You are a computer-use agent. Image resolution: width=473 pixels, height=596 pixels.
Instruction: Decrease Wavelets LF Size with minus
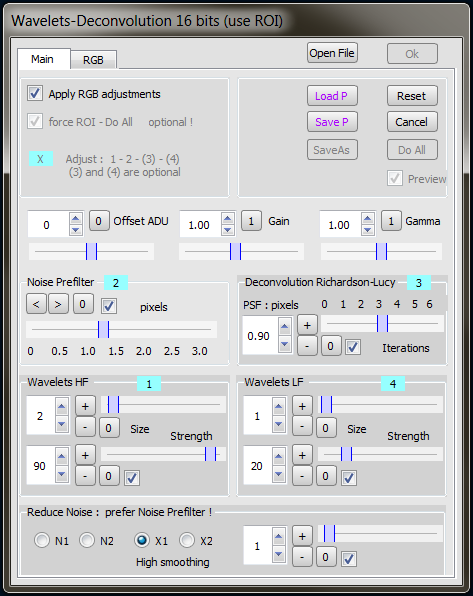[303, 427]
